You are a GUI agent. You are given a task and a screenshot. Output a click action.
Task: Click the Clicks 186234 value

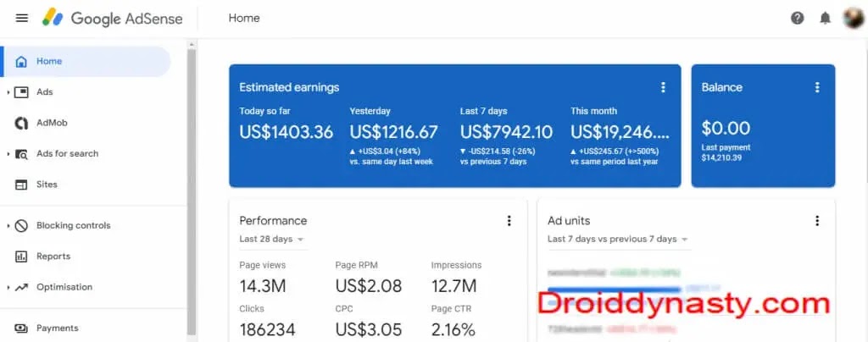pyautogui.click(x=267, y=330)
